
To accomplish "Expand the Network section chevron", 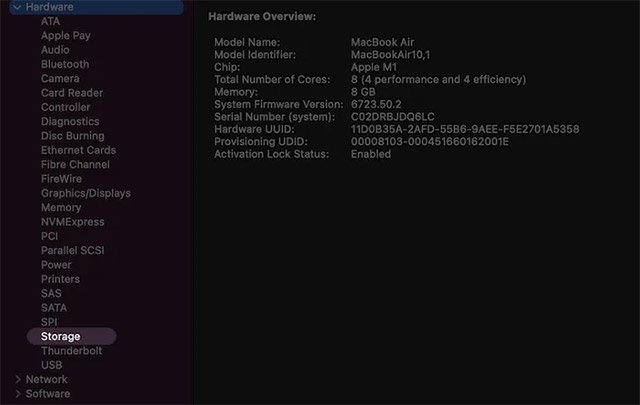I will (18, 379).
